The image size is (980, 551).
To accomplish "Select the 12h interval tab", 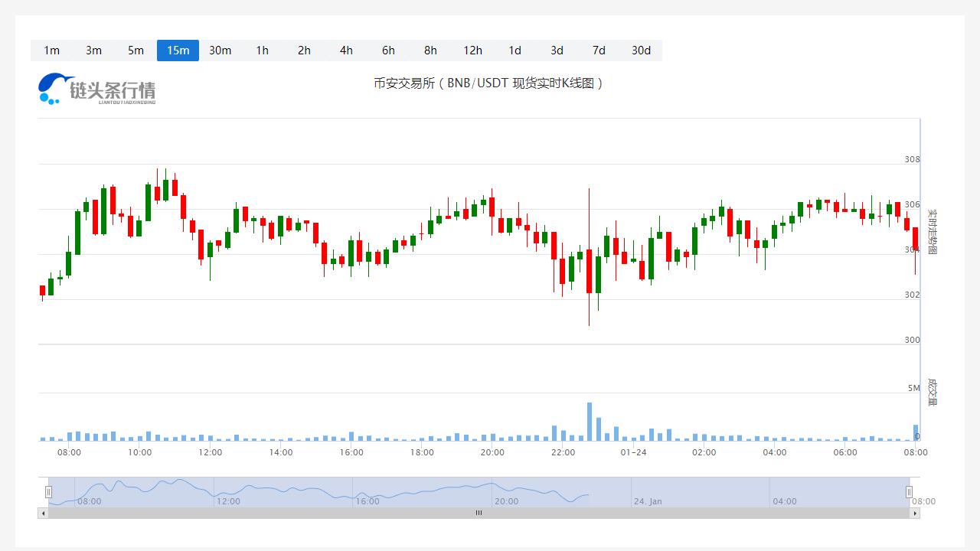I will click(x=472, y=51).
